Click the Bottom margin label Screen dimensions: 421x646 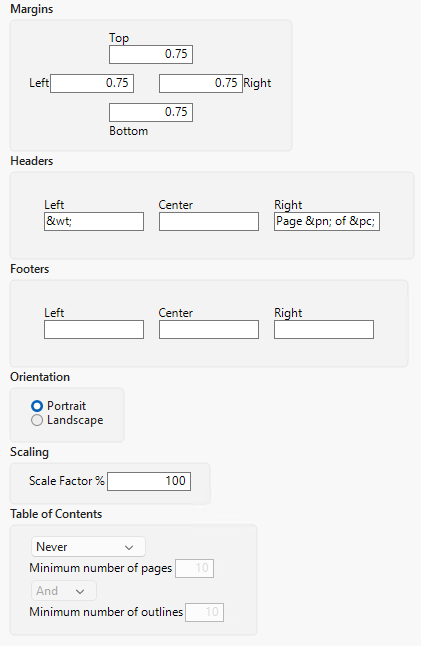pyautogui.click(x=129, y=131)
